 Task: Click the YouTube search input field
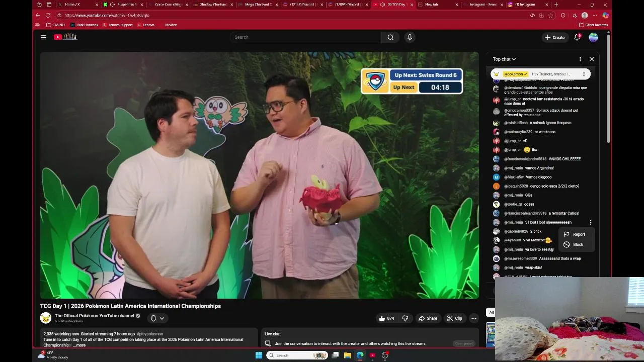click(x=306, y=37)
